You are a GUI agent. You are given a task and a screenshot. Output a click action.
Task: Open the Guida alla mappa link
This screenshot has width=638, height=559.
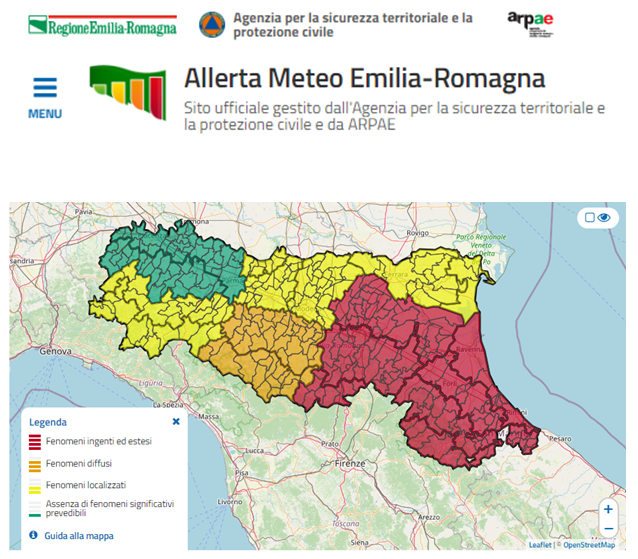(x=79, y=536)
